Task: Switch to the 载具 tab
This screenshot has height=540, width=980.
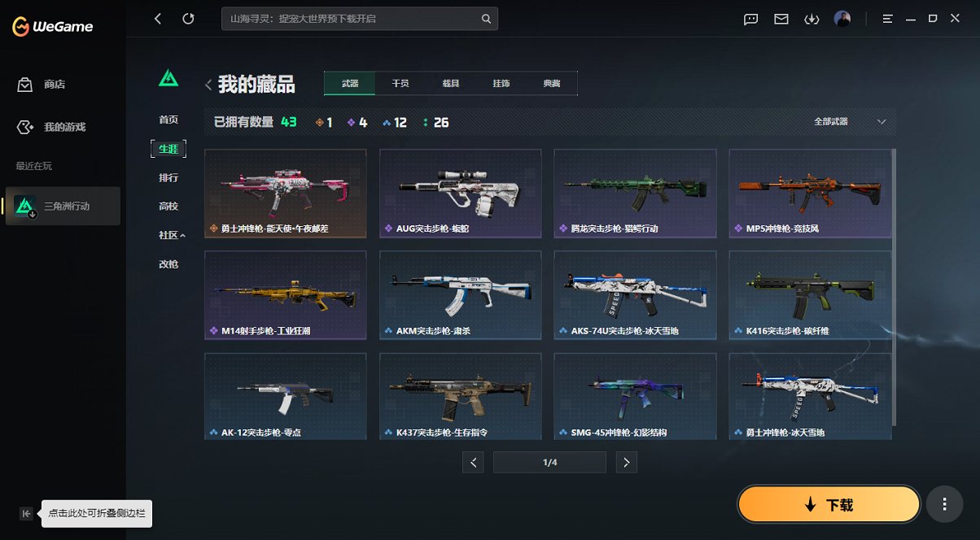Action: click(451, 84)
